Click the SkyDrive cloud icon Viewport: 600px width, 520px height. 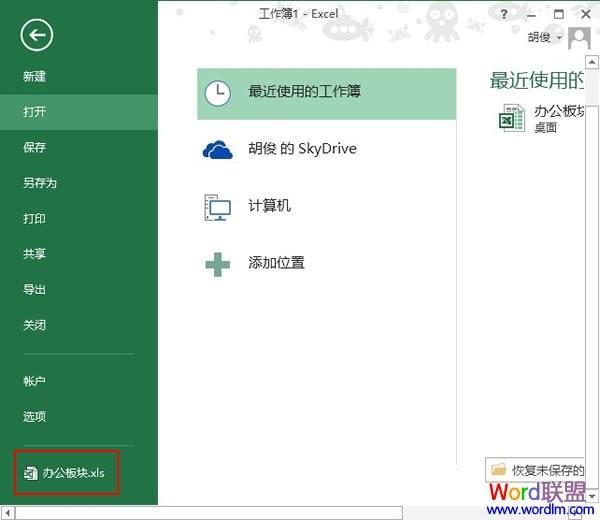pyautogui.click(x=217, y=150)
